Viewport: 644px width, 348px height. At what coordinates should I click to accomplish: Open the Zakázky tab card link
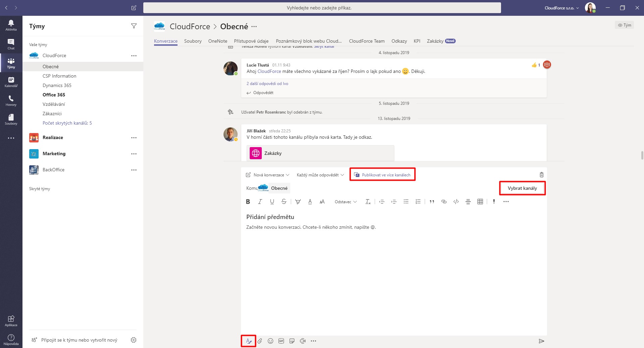[320, 153]
